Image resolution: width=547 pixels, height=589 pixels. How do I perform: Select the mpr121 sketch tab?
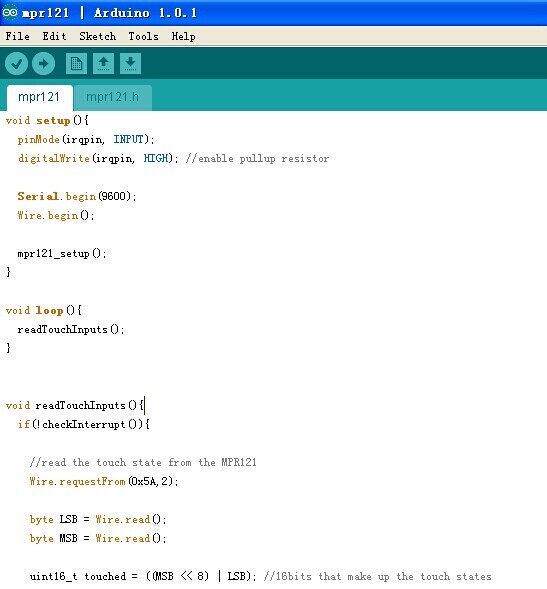(x=39, y=97)
